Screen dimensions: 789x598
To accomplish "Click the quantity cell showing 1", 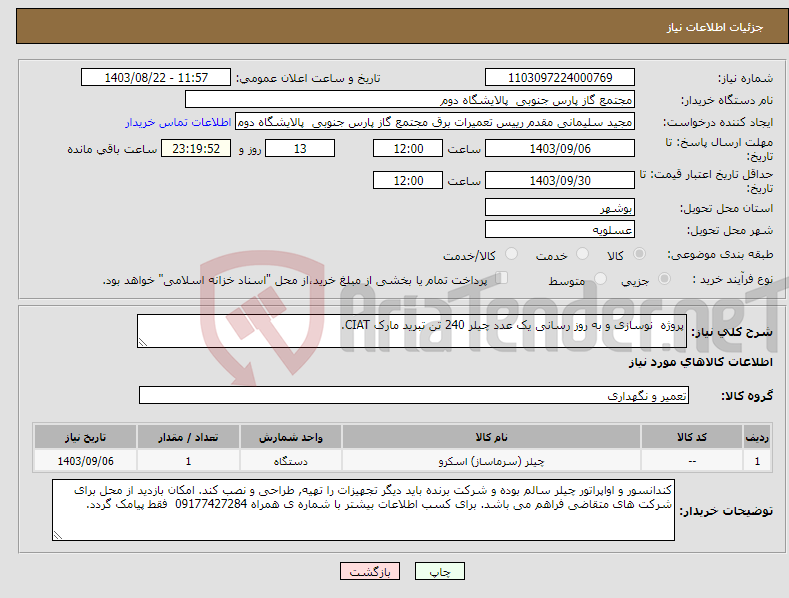I will click(x=188, y=461).
